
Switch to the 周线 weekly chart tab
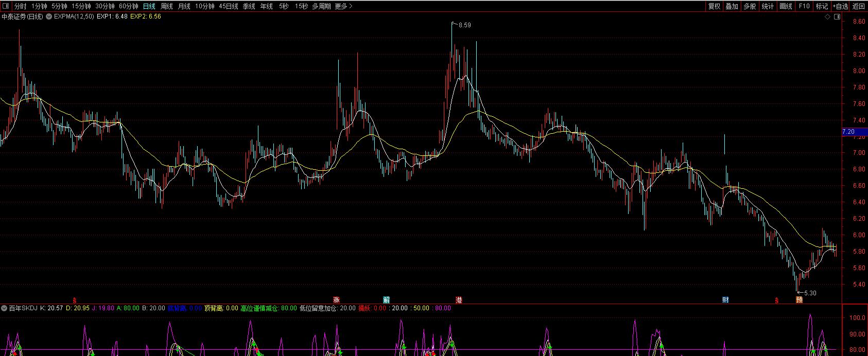coord(166,6)
